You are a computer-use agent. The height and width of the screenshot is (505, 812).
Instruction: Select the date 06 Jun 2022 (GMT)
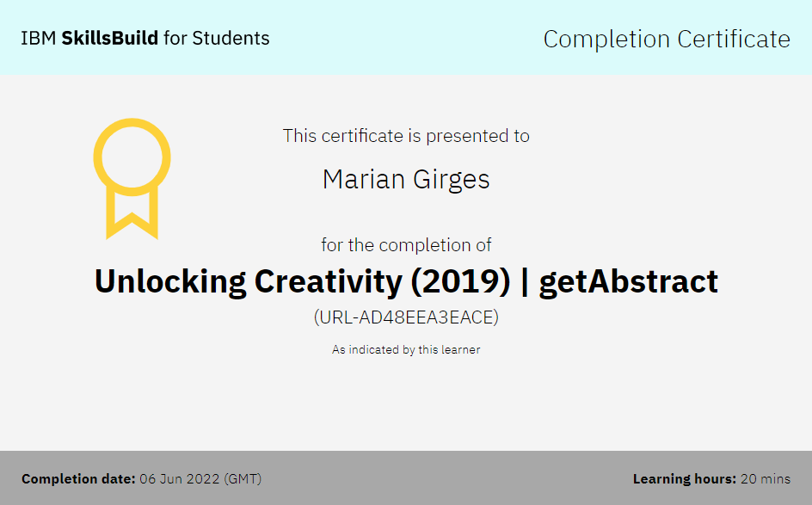200,479
